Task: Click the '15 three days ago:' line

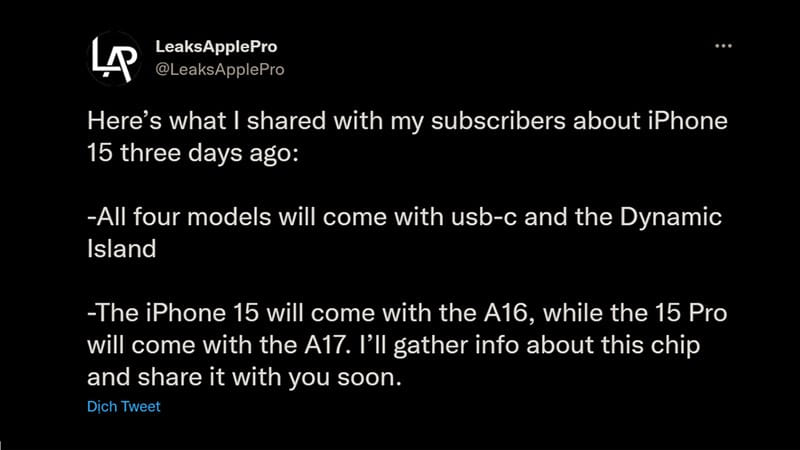Action: click(x=193, y=153)
